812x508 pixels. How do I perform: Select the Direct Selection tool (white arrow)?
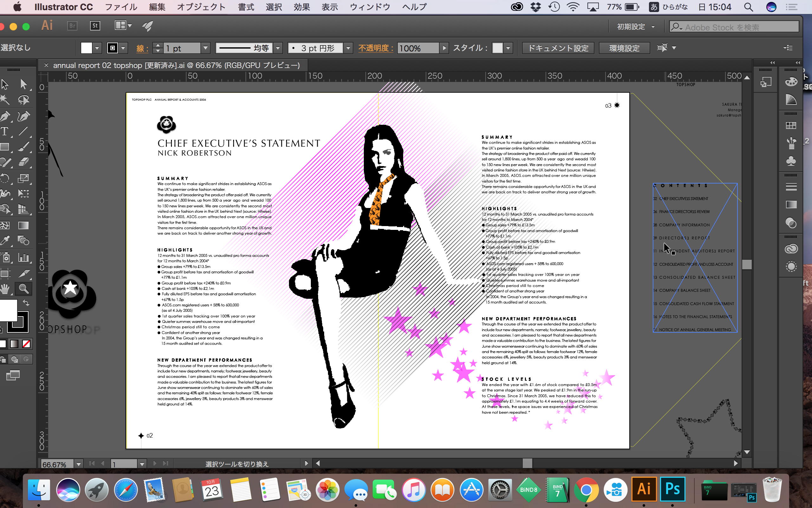tap(23, 84)
